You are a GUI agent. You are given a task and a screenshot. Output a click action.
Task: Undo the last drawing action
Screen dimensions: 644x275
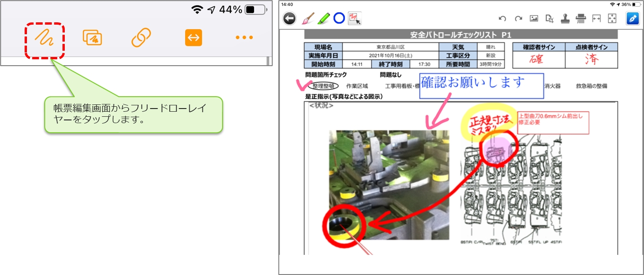[x=503, y=19]
